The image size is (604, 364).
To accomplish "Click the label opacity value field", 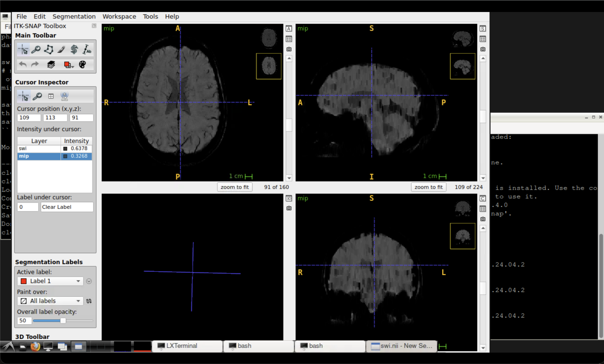I will pos(24,321).
